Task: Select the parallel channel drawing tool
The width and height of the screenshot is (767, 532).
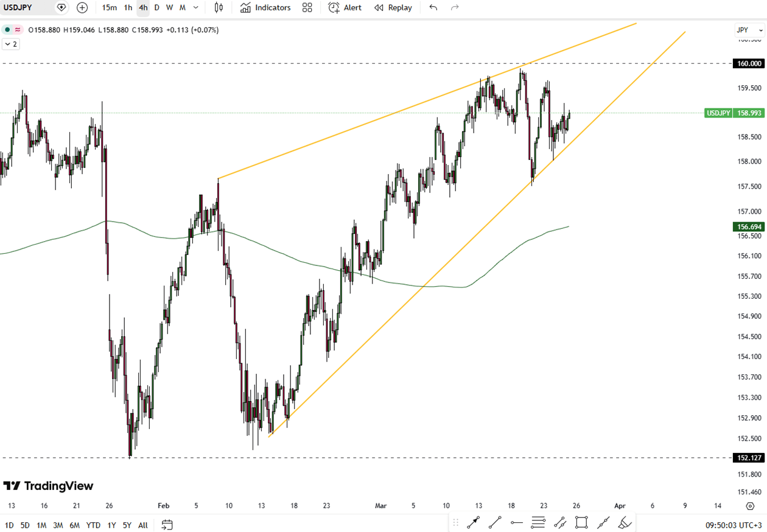Action: pyautogui.click(x=560, y=522)
